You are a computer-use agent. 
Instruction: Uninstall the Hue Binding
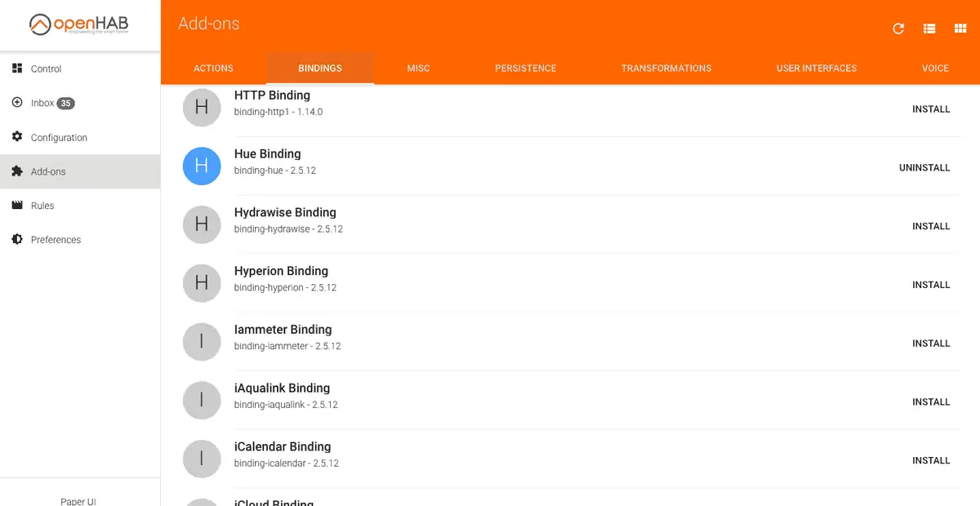click(x=924, y=168)
